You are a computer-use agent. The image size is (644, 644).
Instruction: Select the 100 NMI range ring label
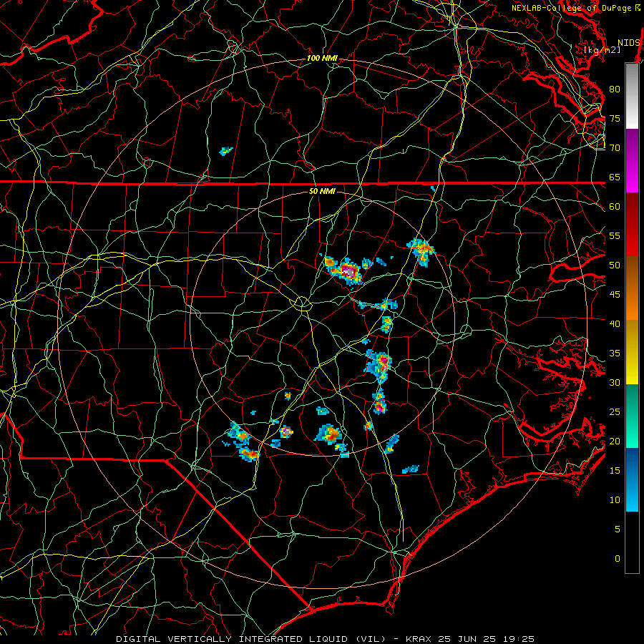pos(322,58)
